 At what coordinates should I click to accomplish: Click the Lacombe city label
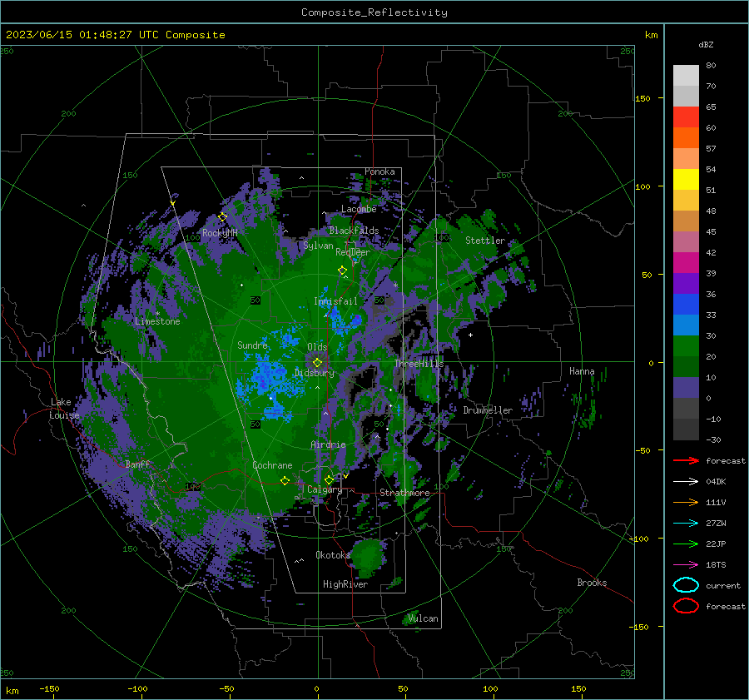359,209
